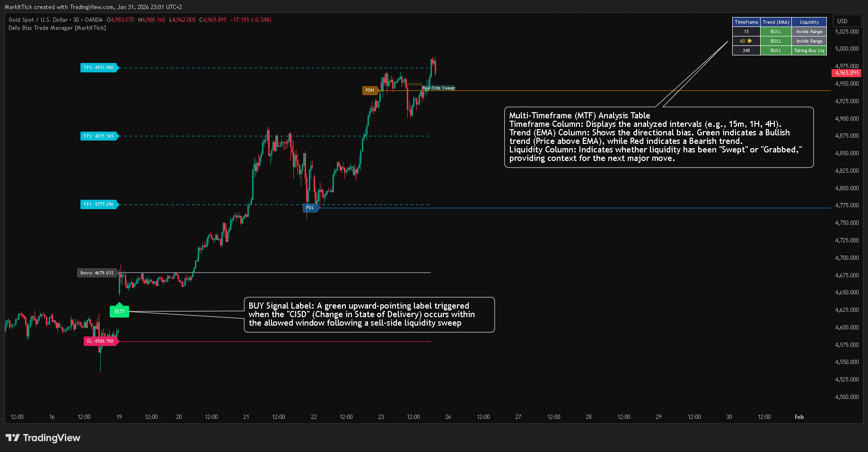868x452 pixels.
Task: Click the 23 date label on time axis
Action: (381, 417)
